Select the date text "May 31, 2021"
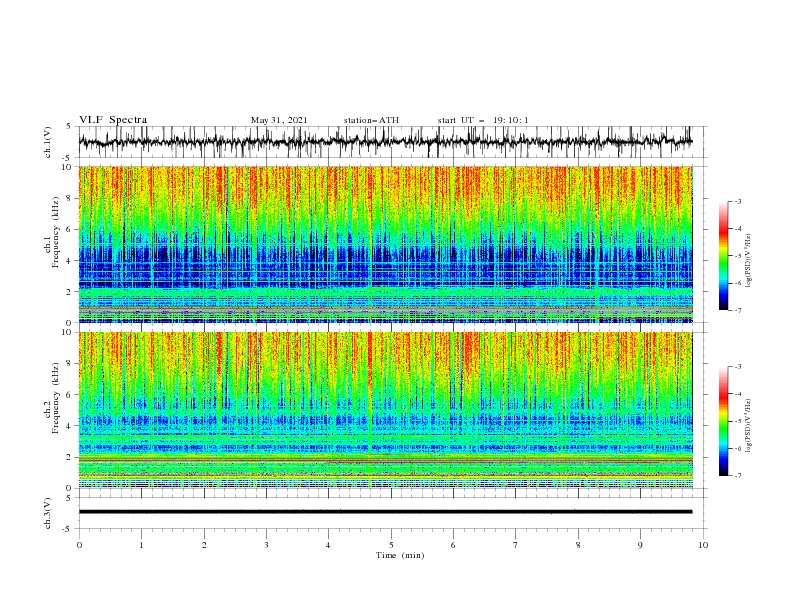The height and width of the screenshot is (612, 792). [279, 120]
